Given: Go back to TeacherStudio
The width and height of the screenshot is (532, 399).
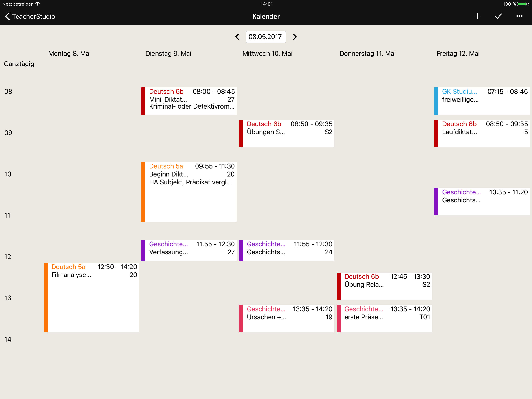Looking at the screenshot, I should point(30,16).
